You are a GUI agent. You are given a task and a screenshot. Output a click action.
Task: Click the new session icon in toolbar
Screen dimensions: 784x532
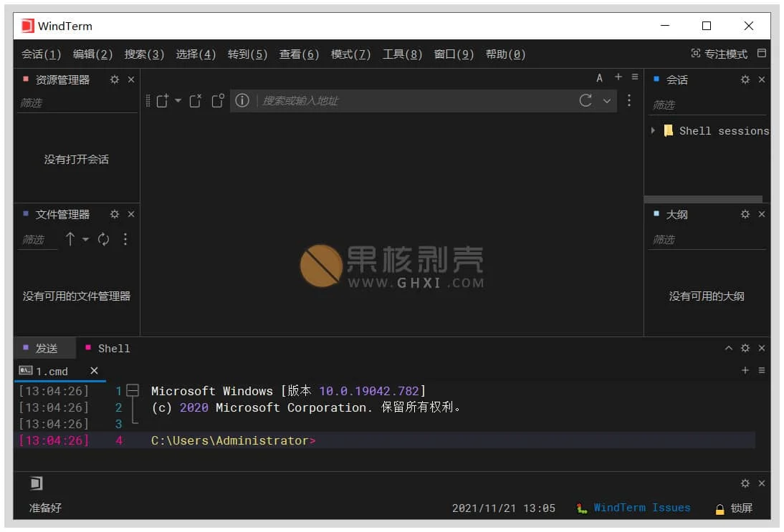162,100
